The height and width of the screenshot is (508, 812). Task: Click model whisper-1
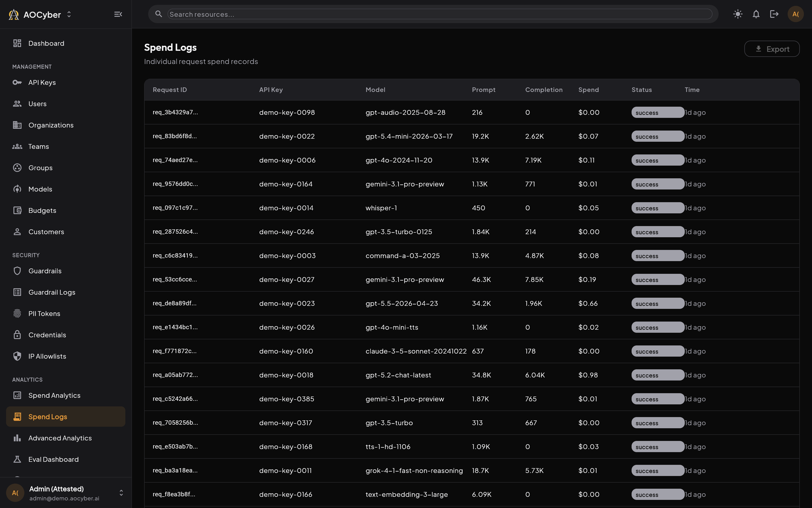click(x=381, y=208)
